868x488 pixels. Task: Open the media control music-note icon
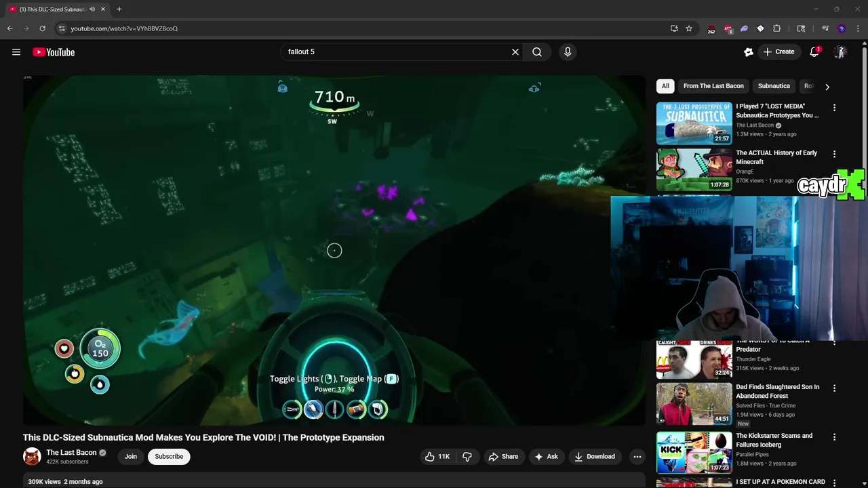click(x=825, y=28)
